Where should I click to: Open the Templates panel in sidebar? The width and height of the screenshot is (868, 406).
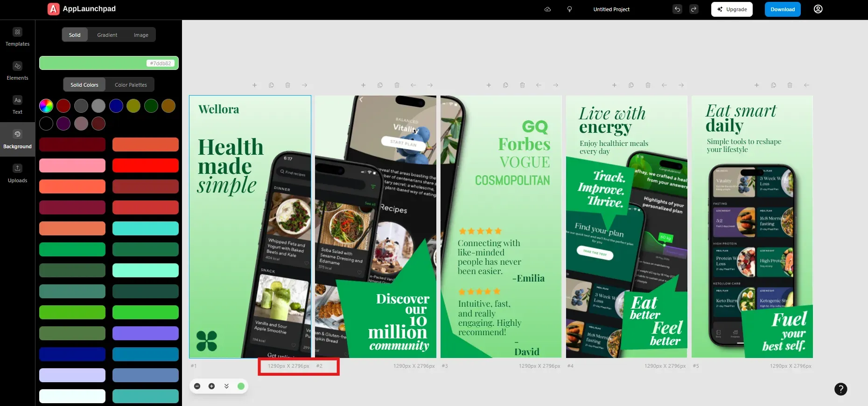tap(17, 37)
